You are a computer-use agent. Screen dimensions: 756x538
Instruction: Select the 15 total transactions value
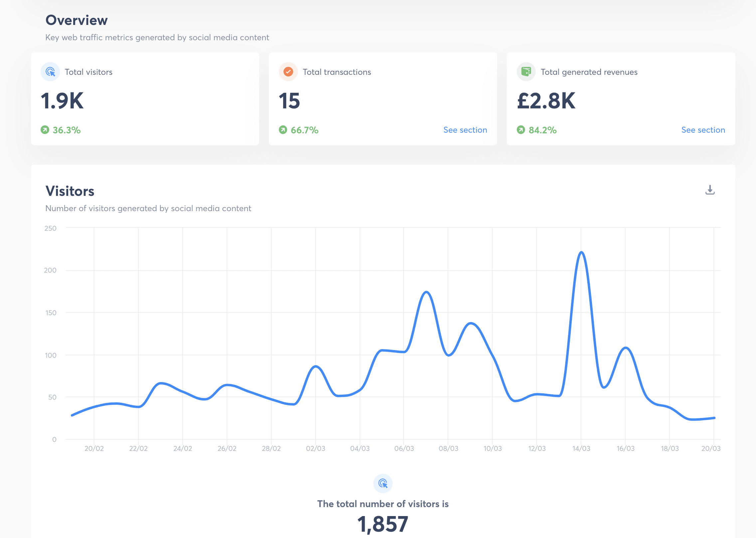(x=289, y=101)
